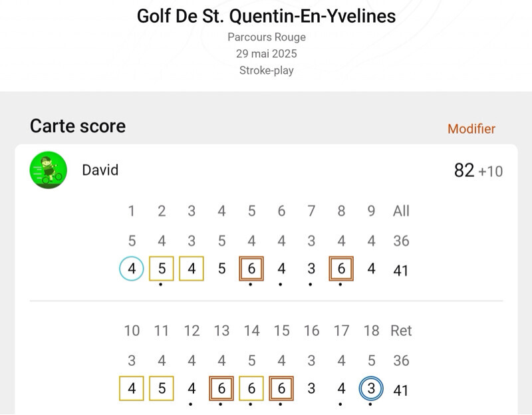Select the boxed 6 on hole 14
Screen dimensions: 532x415
pos(251,389)
